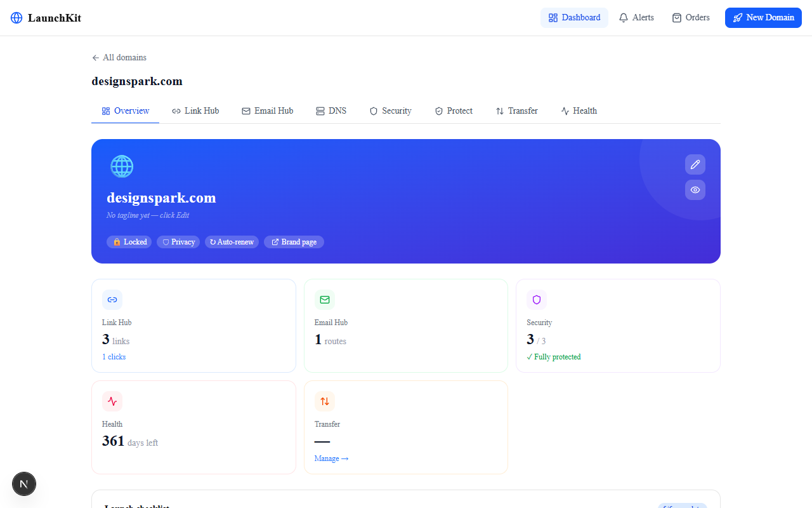Go to the Orders nav item

pyautogui.click(x=691, y=18)
